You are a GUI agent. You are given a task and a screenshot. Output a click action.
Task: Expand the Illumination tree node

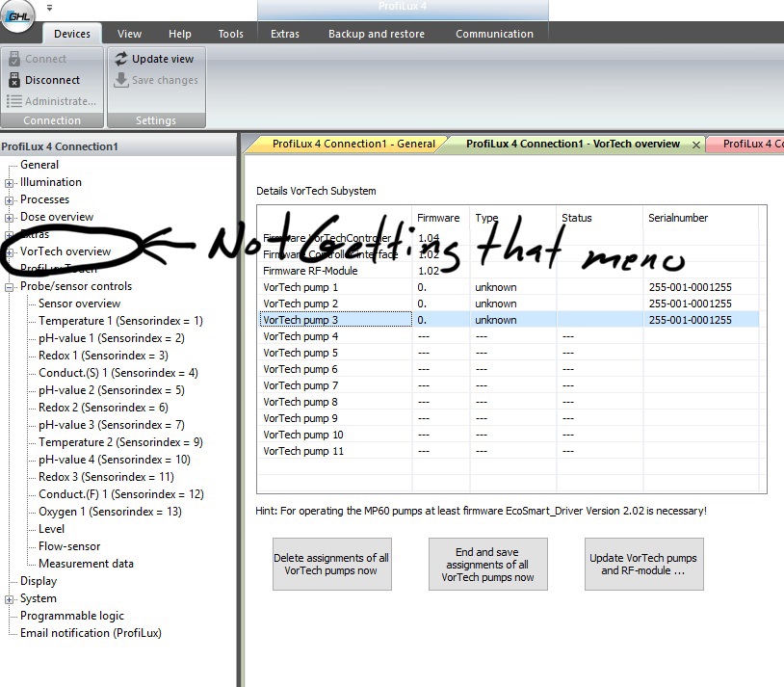pyautogui.click(x=9, y=183)
